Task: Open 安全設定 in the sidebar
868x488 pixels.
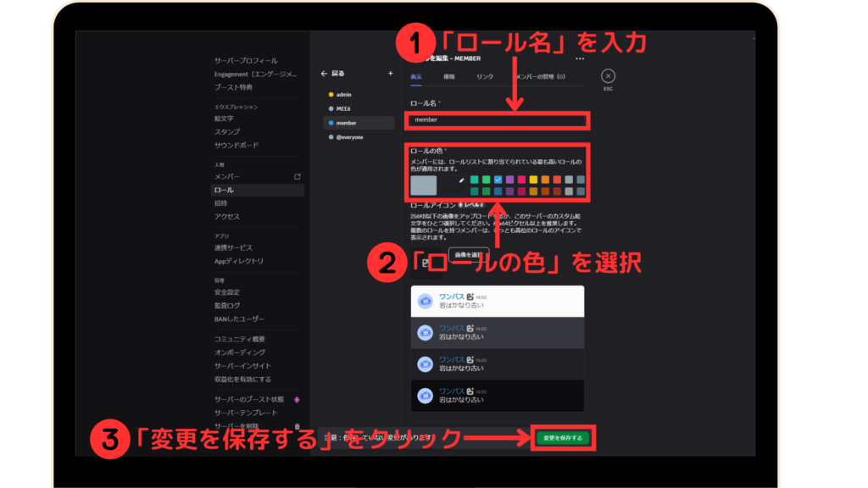Action: (x=227, y=292)
